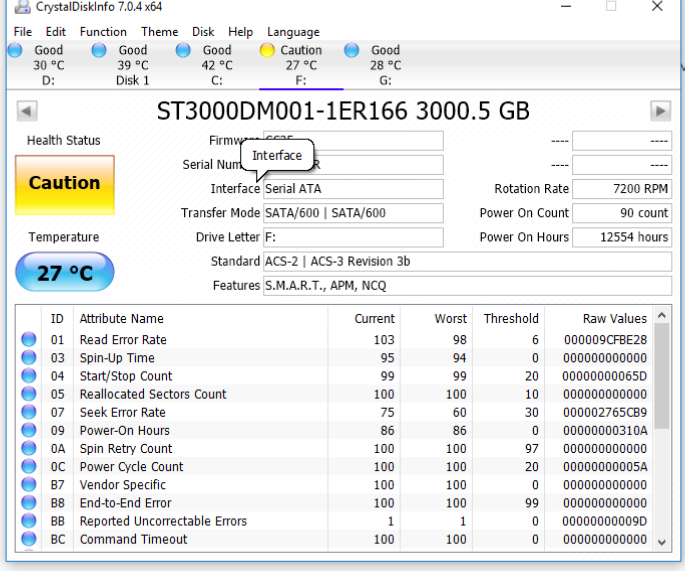Click status orb for Seek Error Rate
Viewport: 685px width, 571px height.
tap(29, 412)
